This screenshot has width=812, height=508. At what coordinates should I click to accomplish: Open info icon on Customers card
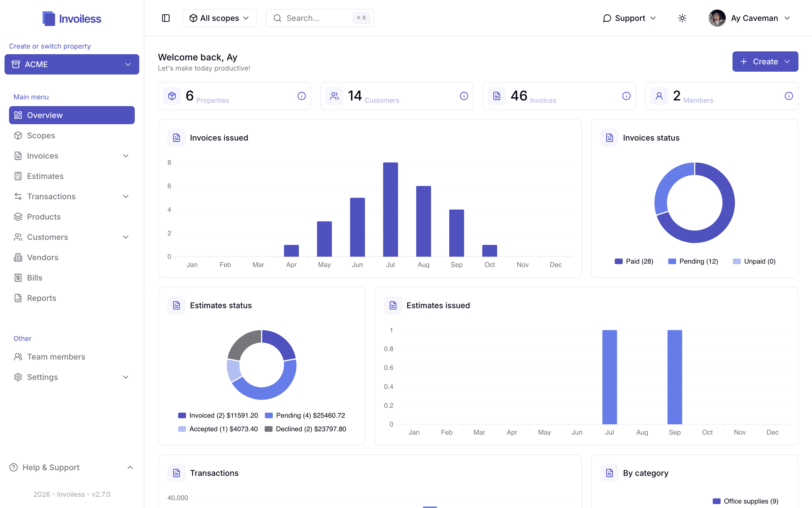pos(464,96)
